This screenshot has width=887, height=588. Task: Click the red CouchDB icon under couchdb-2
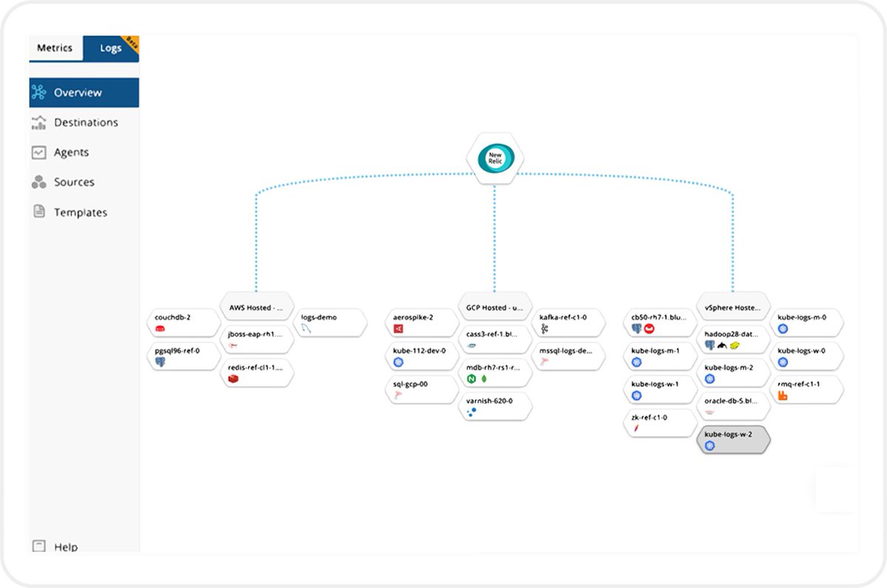point(160,329)
